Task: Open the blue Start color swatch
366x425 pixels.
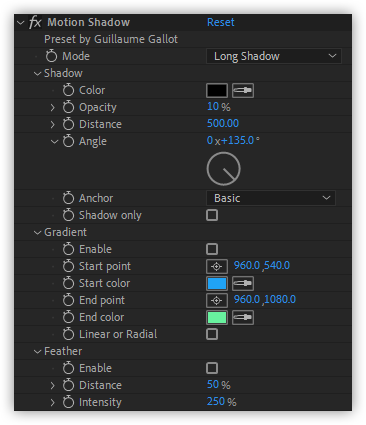Action: (x=217, y=283)
